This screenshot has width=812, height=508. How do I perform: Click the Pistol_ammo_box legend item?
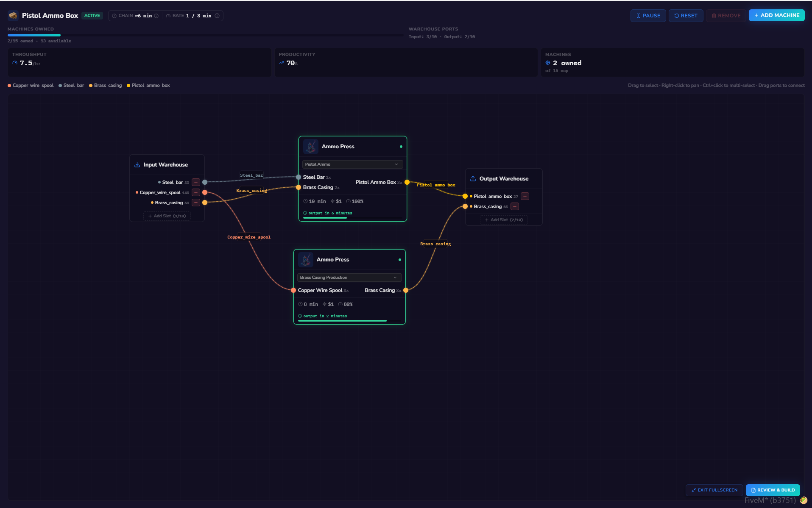click(148, 86)
